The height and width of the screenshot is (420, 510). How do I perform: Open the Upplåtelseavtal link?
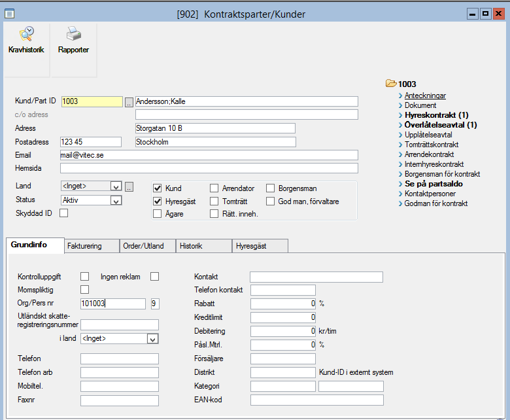click(428, 135)
